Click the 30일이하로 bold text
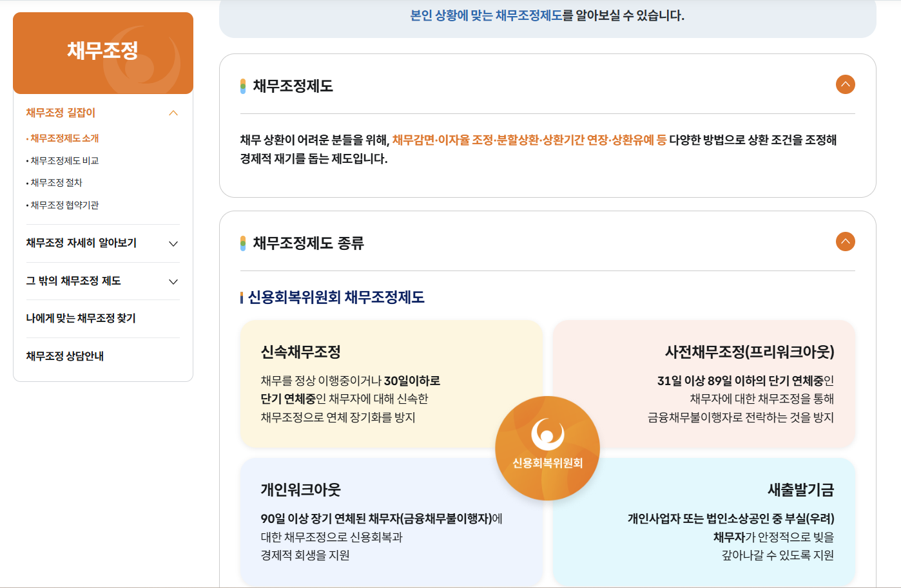The image size is (901, 588). point(412,381)
